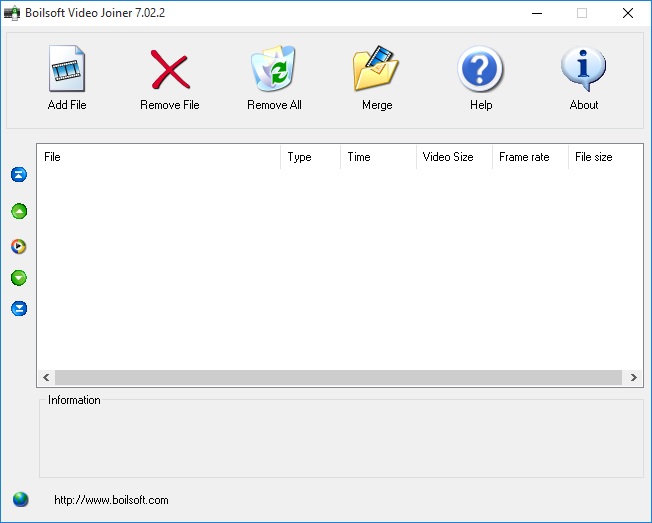Click the app icon in title bar
This screenshot has height=523, width=652.
coord(12,13)
